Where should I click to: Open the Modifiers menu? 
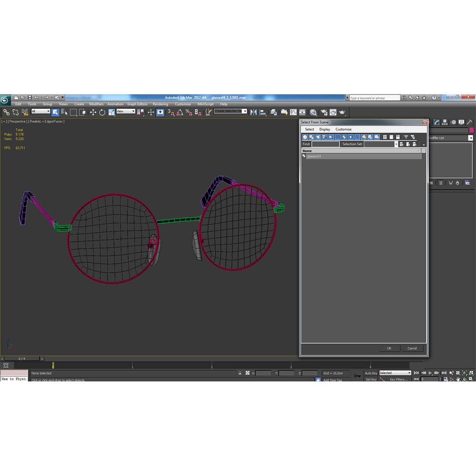click(96, 104)
